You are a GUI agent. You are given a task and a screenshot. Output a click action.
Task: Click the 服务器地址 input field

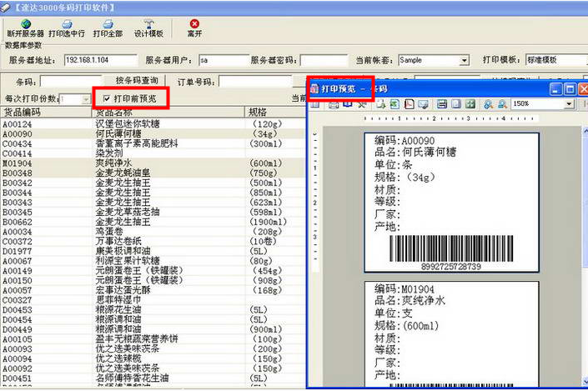click(x=100, y=60)
